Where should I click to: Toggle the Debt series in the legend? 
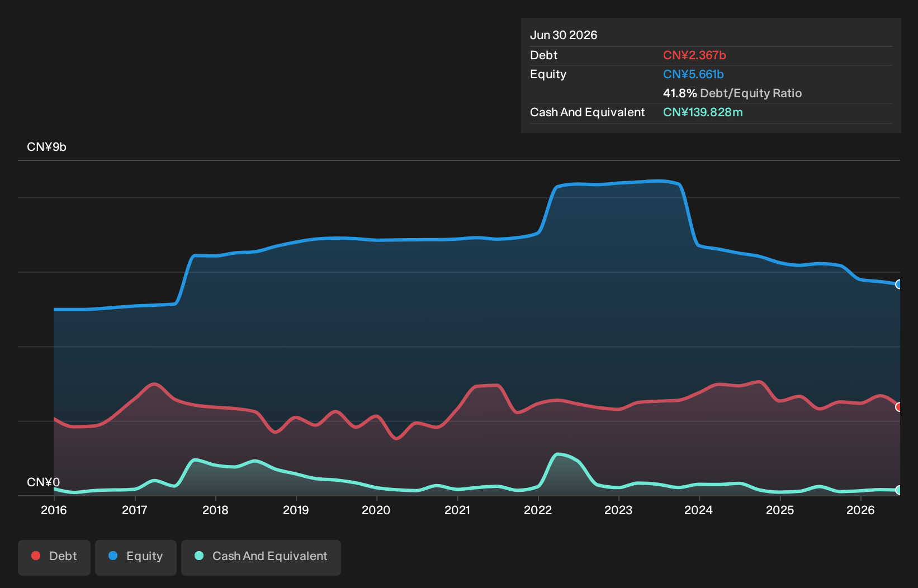click(x=54, y=557)
